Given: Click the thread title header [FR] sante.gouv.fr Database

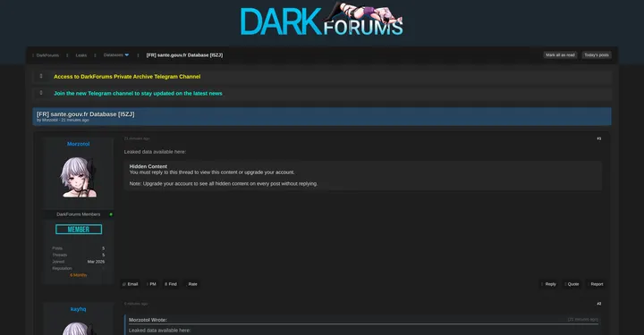Looking at the screenshot, I should [x=86, y=114].
